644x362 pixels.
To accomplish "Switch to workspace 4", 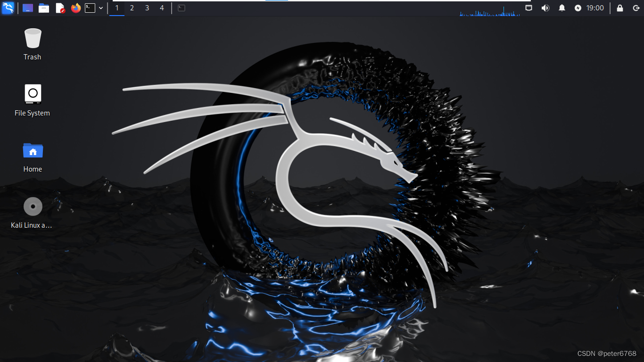I will click(x=162, y=8).
